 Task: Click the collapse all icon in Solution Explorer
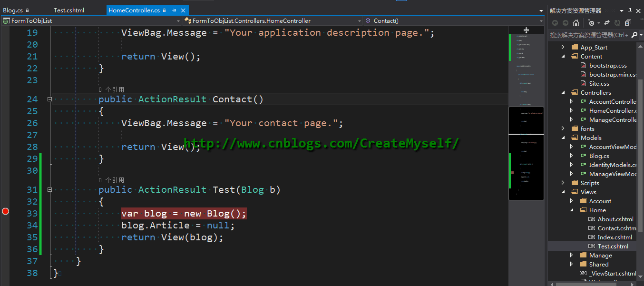coord(628,22)
